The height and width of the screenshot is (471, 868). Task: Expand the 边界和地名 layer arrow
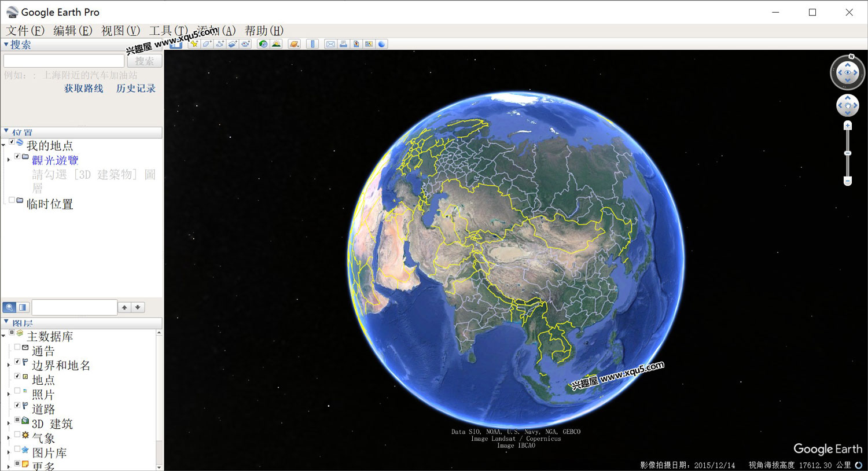pyautogui.click(x=8, y=365)
